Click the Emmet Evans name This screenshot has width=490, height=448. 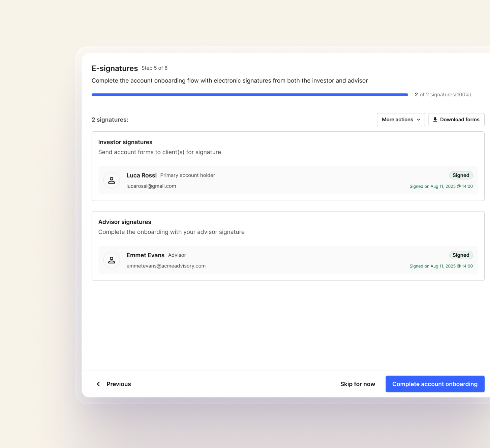coord(145,255)
